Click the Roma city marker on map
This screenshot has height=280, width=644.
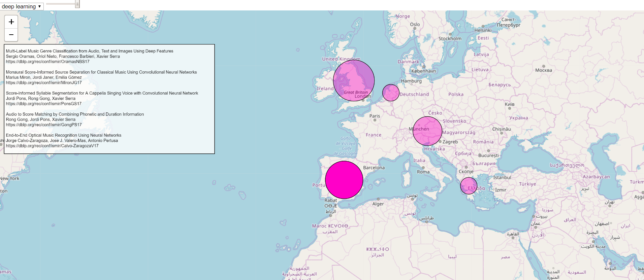tap(423, 168)
